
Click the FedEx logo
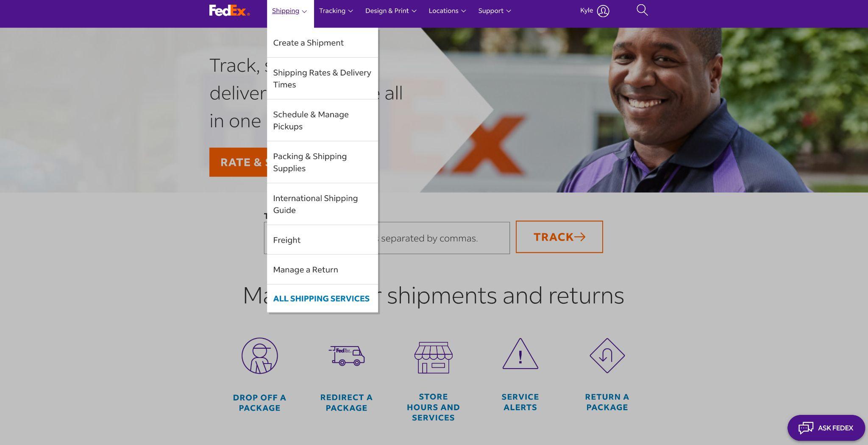(229, 11)
